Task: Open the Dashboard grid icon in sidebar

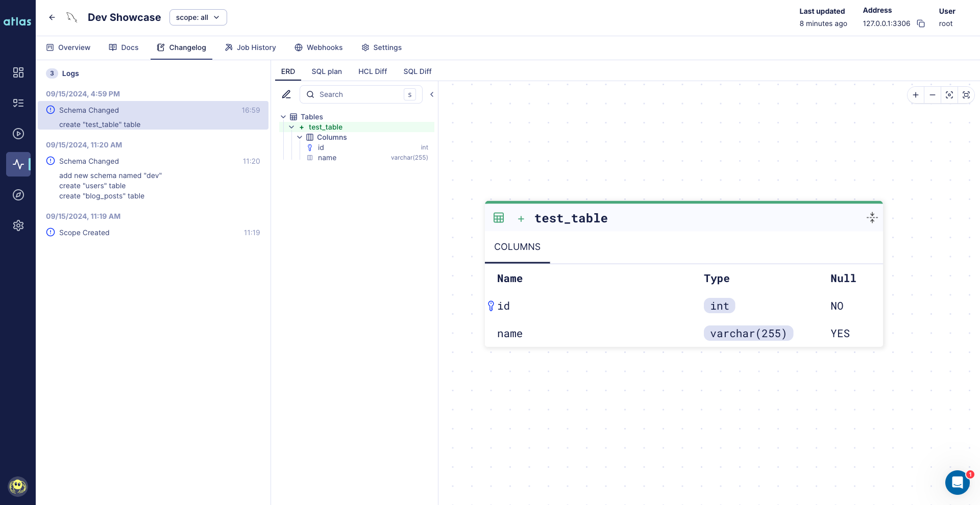Action: tap(18, 72)
